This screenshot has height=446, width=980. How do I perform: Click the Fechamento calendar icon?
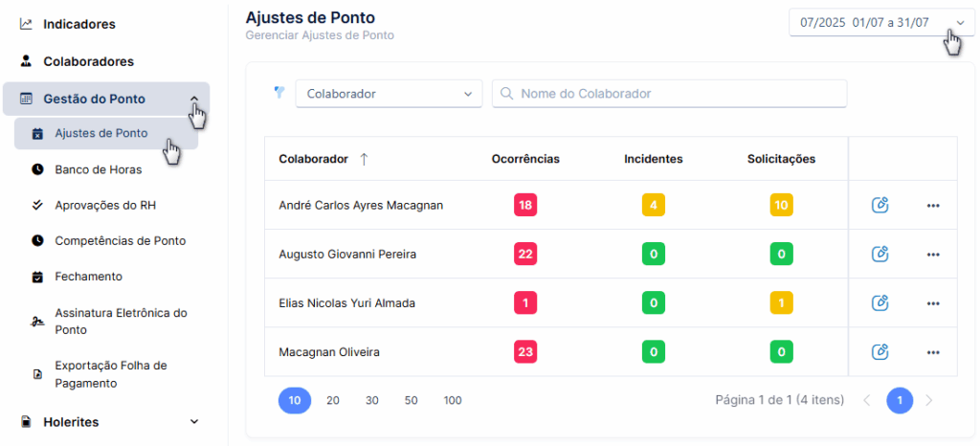(37, 277)
